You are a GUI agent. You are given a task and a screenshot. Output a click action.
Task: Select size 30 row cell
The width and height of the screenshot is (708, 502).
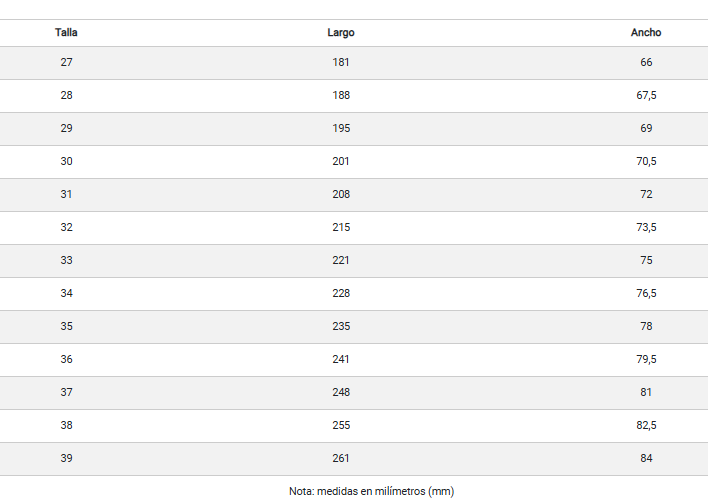pos(66,161)
